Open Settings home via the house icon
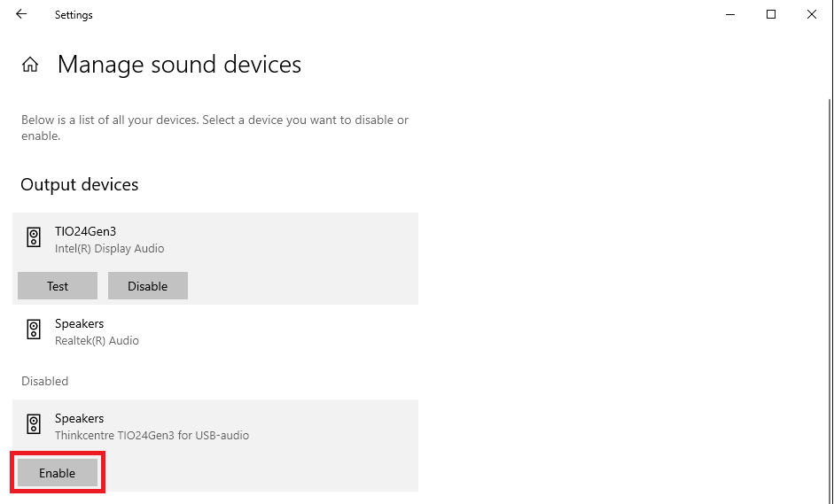834x504 pixels. pos(30,65)
